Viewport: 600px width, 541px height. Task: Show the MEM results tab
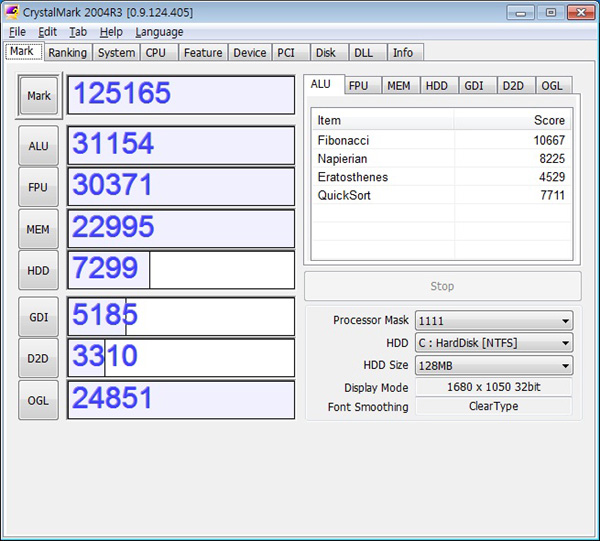pos(401,85)
